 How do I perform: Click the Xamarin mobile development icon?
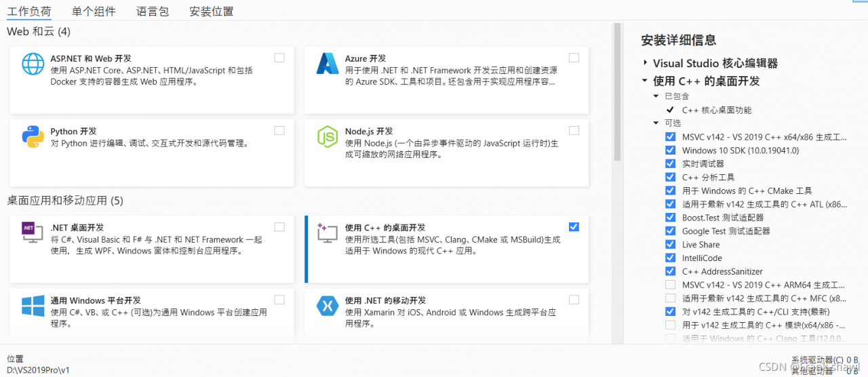[328, 306]
